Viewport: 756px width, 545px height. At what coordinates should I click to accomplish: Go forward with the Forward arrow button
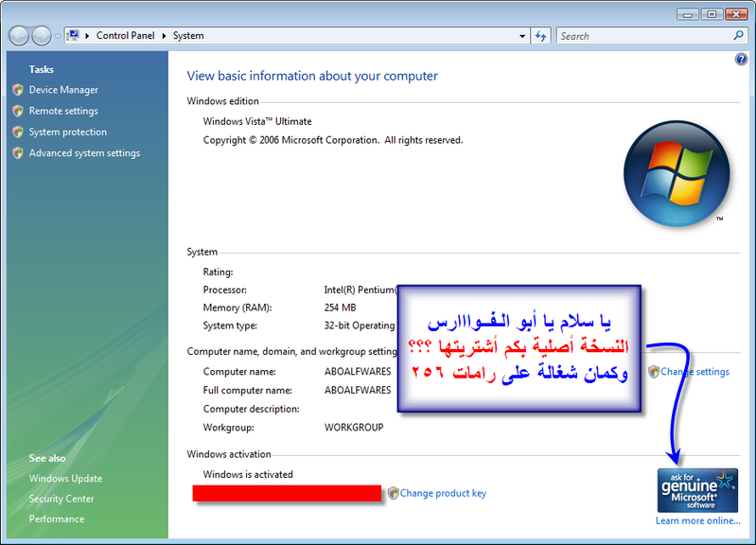(42, 36)
